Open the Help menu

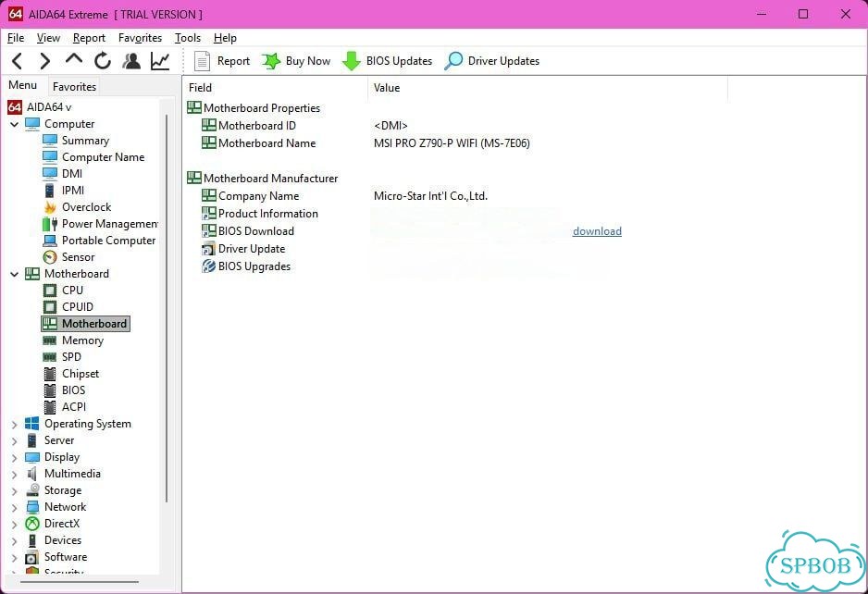click(225, 38)
